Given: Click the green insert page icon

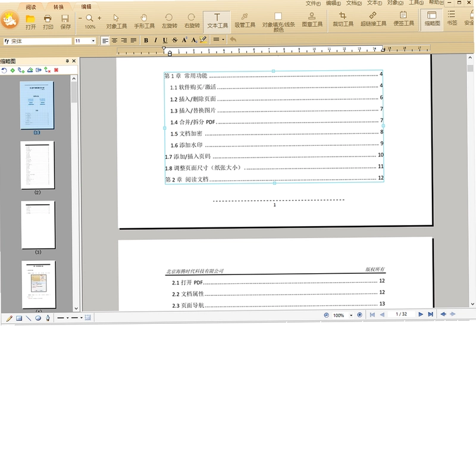Looking at the screenshot, I should 12,70.
